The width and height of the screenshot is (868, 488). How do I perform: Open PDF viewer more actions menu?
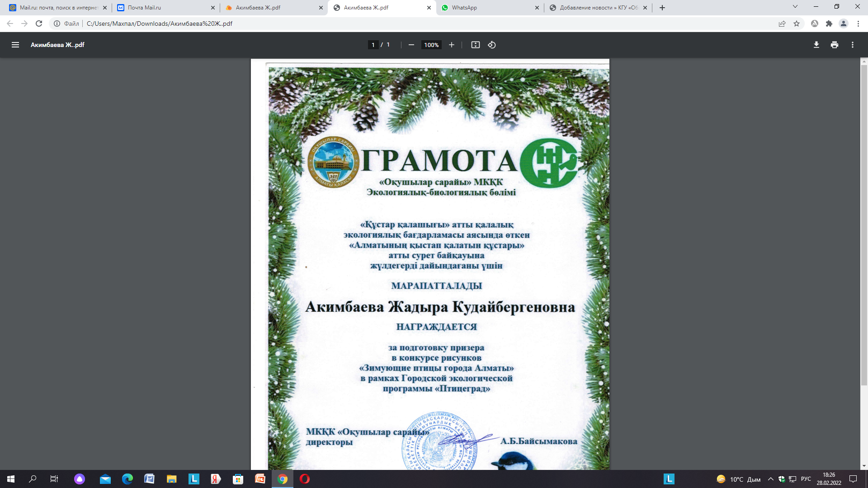point(852,45)
